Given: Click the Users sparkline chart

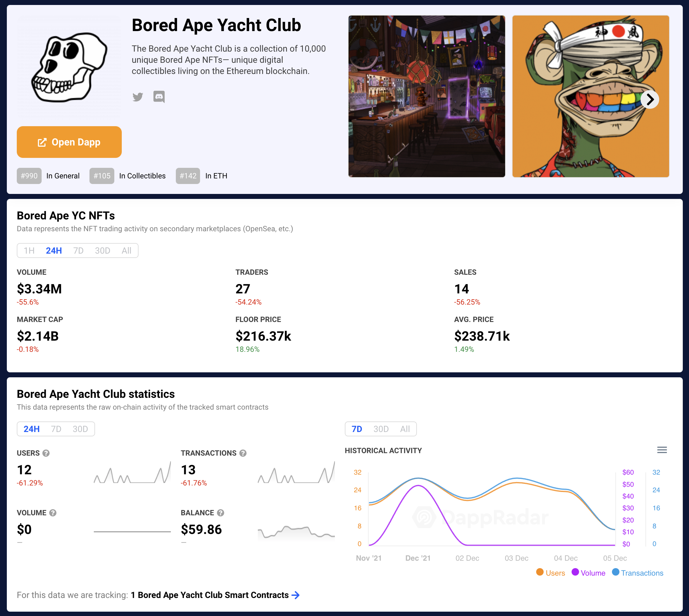Looking at the screenshot, I should point(132,472).
